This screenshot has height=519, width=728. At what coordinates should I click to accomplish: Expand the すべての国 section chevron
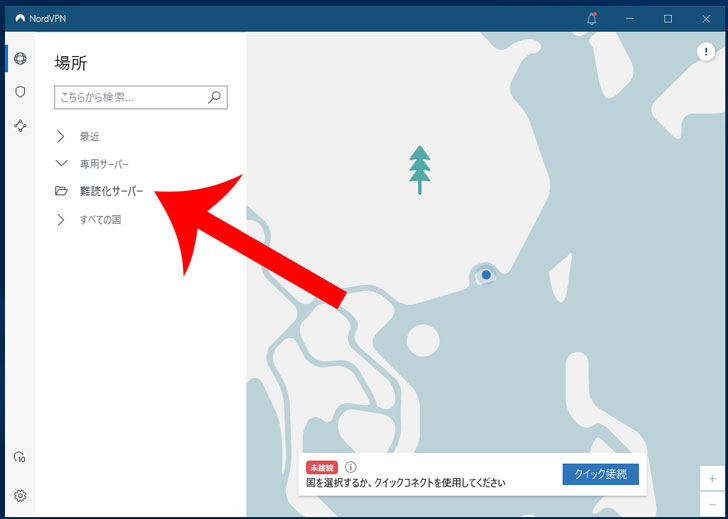(x=61, y=219)
